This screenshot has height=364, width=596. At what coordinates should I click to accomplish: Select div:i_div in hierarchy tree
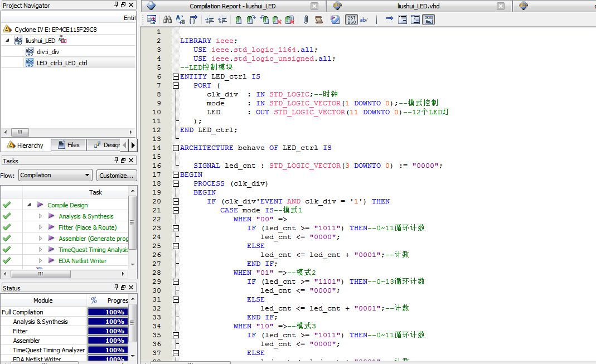point(47,52)
